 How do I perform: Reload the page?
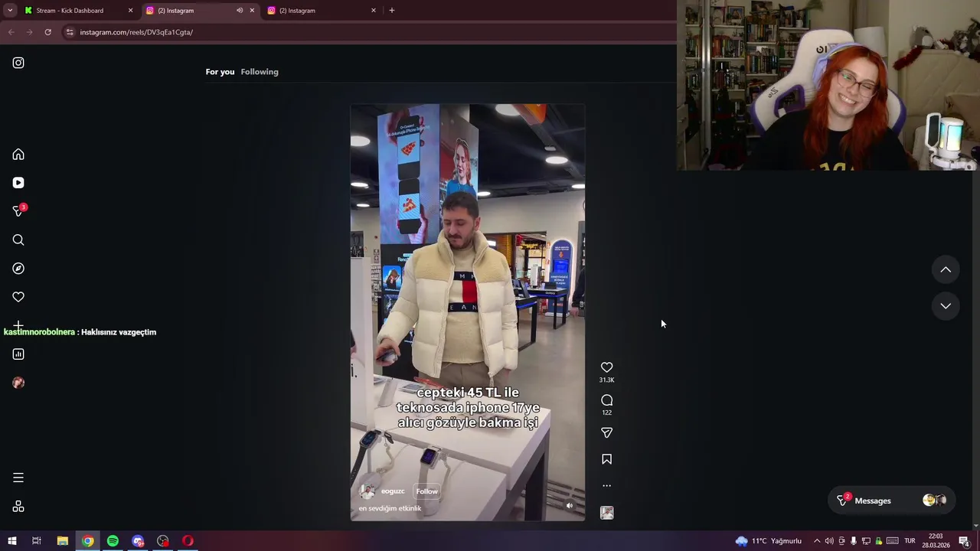[x=47, y=32]
